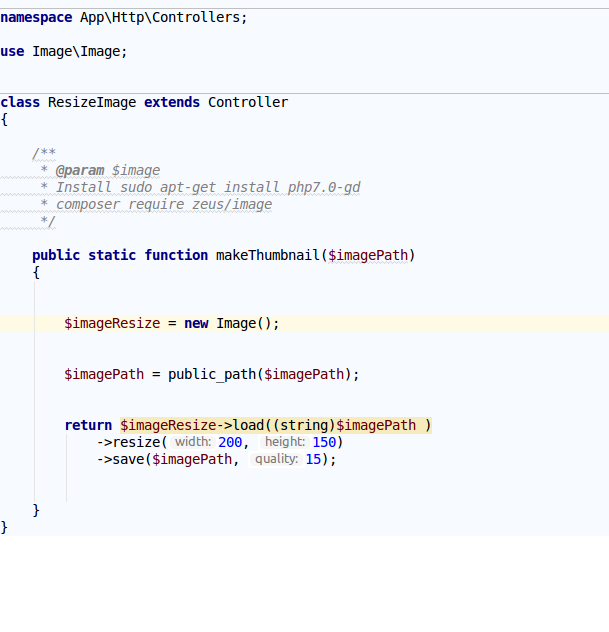Image resolution: width=609 pixels, height=632 pixels.
Task: Click the 'makeThumbnail' function name
Action: [x=268, y=255]
